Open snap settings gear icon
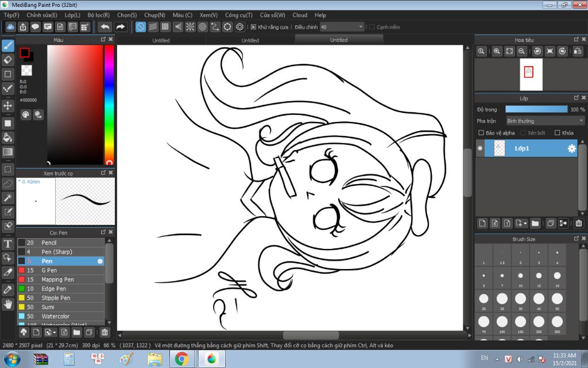Screen dimensions: 588x368 [239, 27]
